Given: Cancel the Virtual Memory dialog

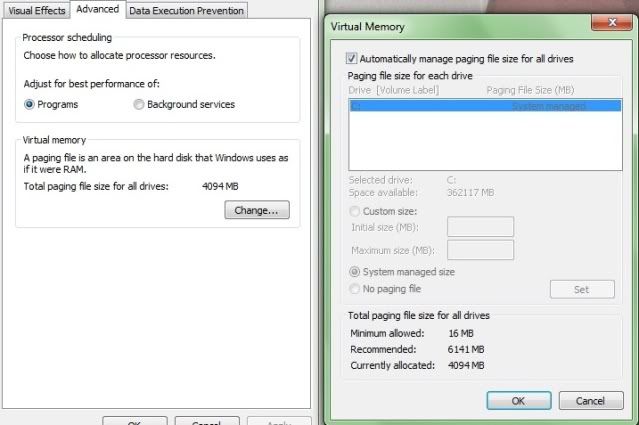Looking at the screenshot, I should click(x=591, y=400).
